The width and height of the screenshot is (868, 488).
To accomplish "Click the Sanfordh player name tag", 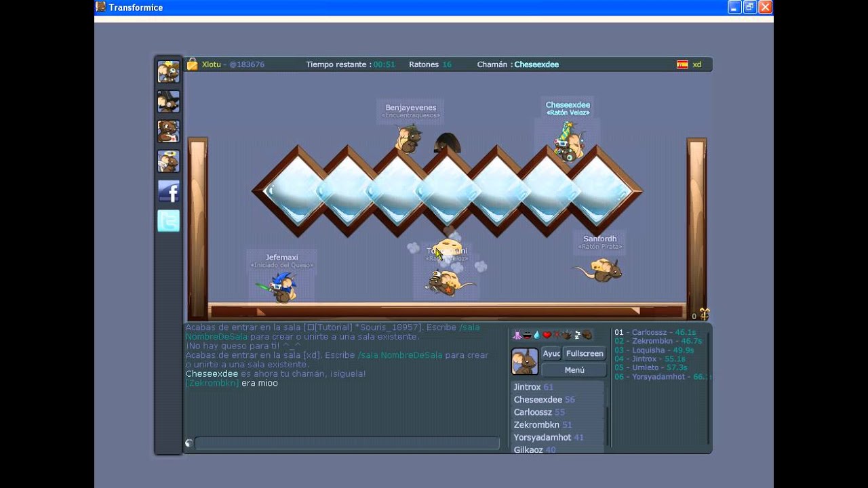I will [x=600, y=239].
